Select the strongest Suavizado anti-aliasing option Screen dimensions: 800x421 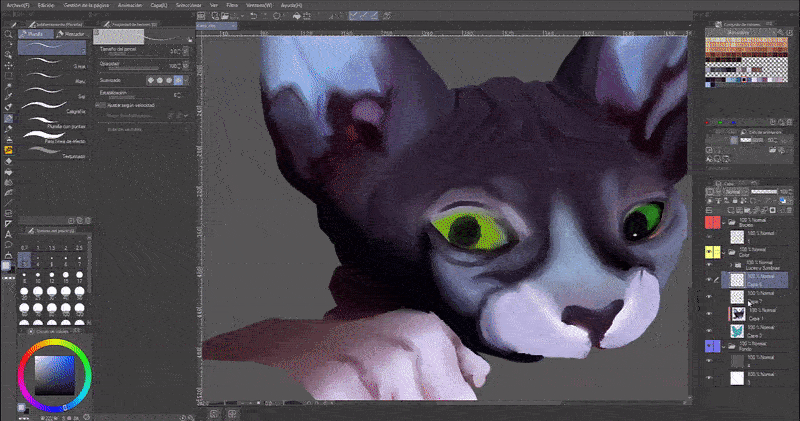[178, 80]
